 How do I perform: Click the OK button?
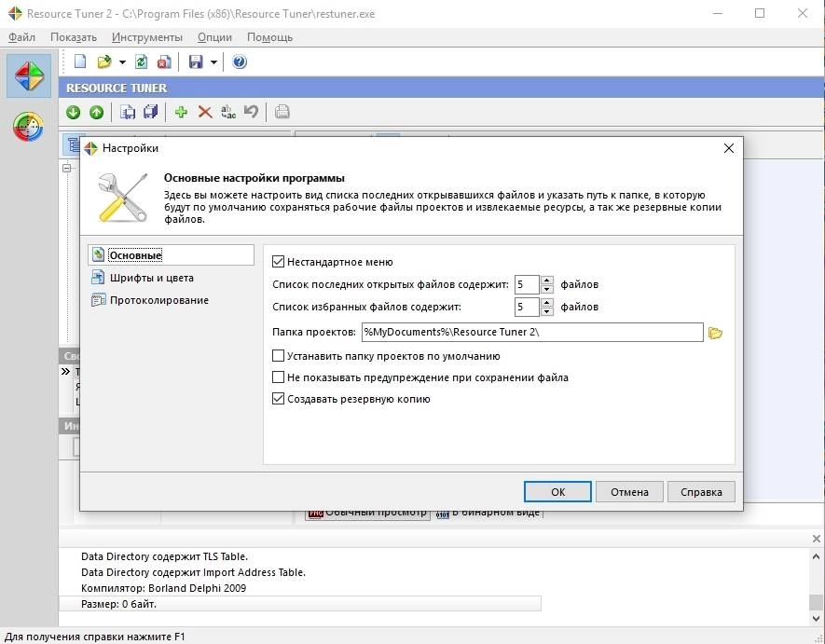(557, 492)
